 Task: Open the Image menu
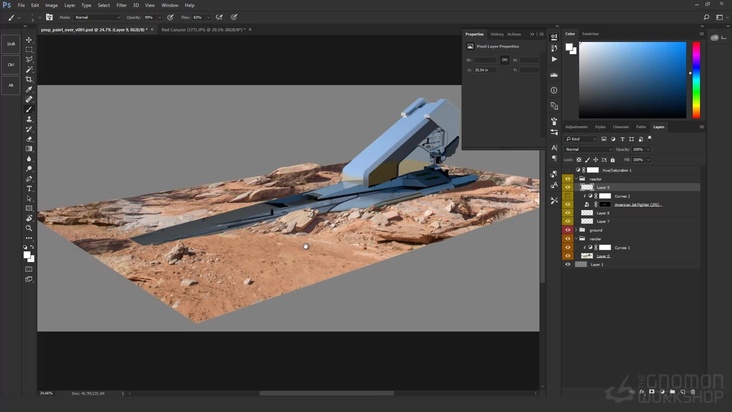coord(51,5)
